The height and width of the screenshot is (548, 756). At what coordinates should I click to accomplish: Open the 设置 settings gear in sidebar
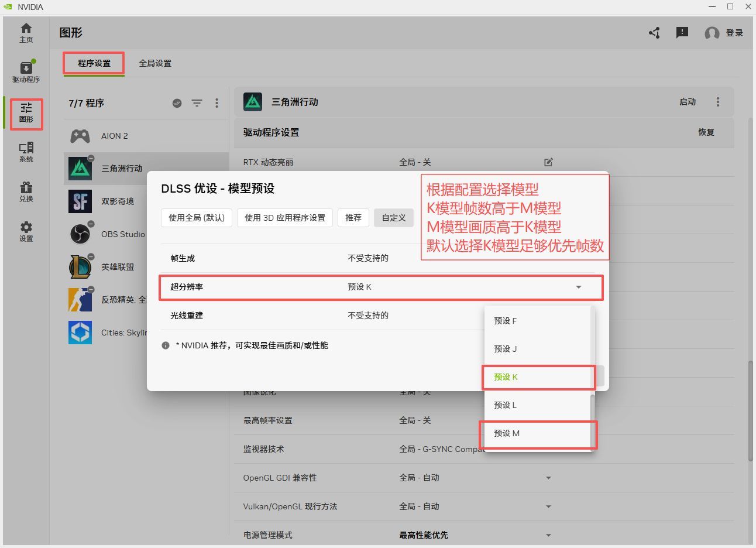point(26,232)
